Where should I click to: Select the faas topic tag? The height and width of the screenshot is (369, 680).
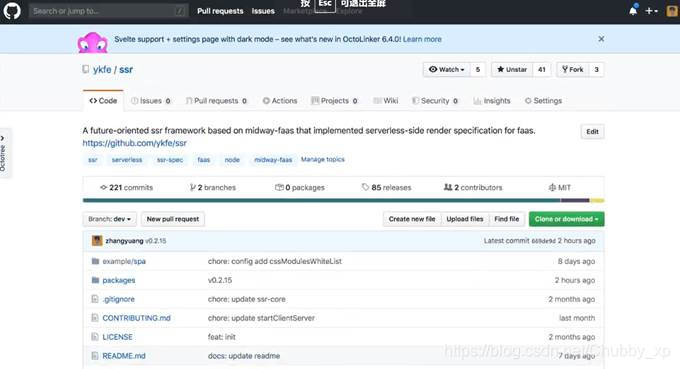click(x=204, y=160)
